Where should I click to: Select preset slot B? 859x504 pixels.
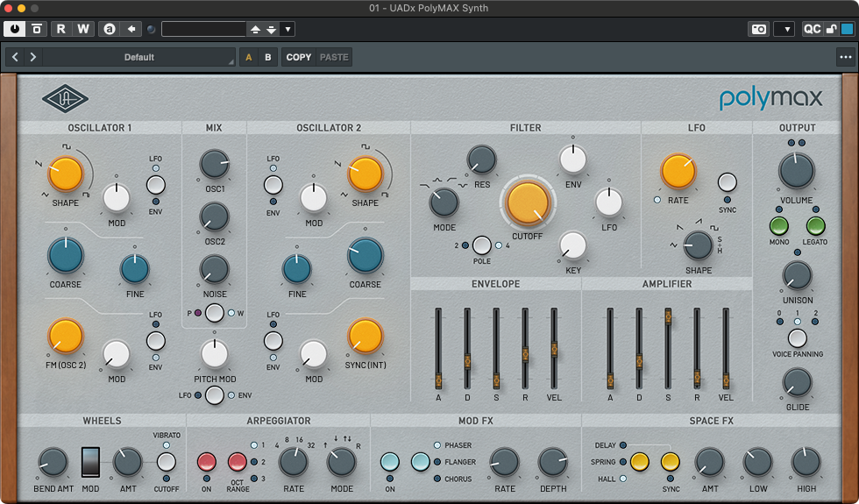click(268, 57)
